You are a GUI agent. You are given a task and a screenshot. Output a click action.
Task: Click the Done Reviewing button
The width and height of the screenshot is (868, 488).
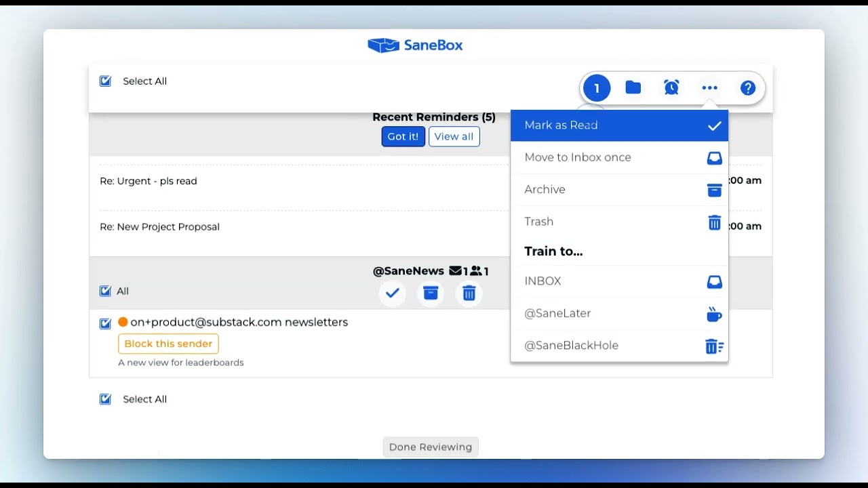[431, 447]
